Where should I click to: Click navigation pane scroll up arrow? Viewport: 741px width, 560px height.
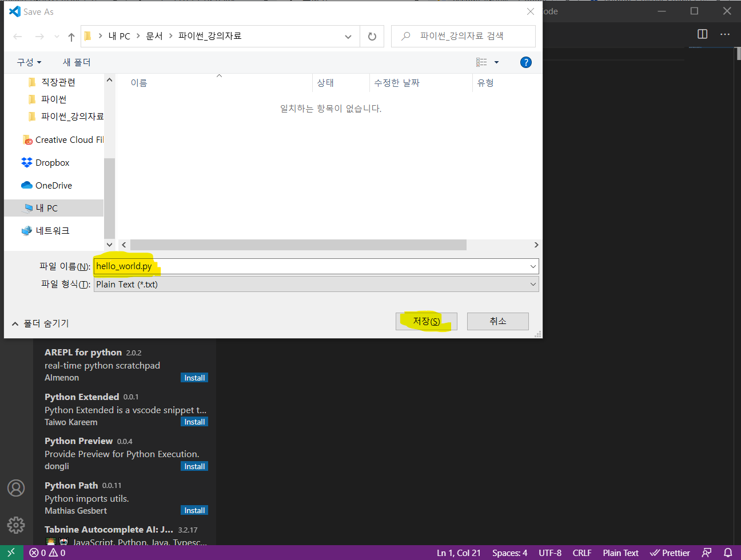click(109, 80)
